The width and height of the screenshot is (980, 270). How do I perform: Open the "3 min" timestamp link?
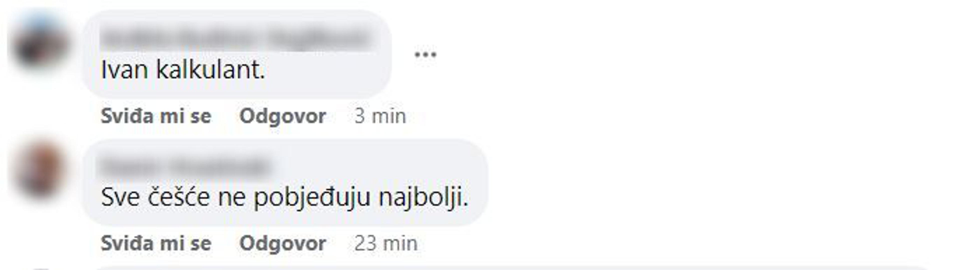(x=380, y=116)
